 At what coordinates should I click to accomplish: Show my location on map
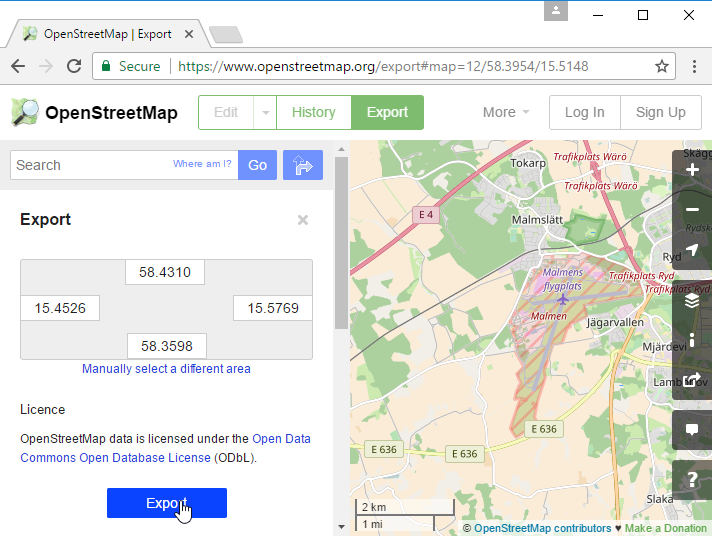pos(692,249)
